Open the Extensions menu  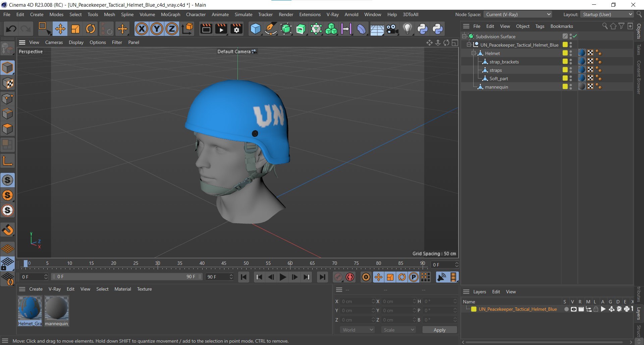(x=310, y=14)
